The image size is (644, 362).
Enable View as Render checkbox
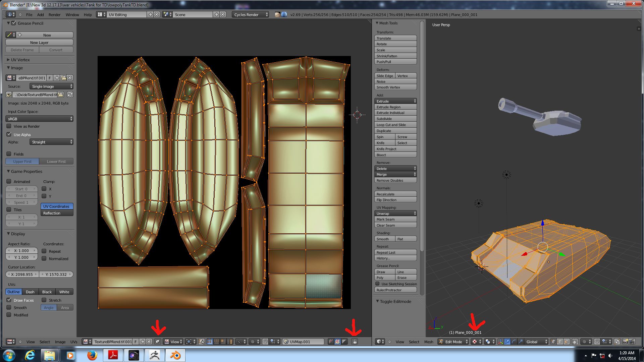[9, 126]
